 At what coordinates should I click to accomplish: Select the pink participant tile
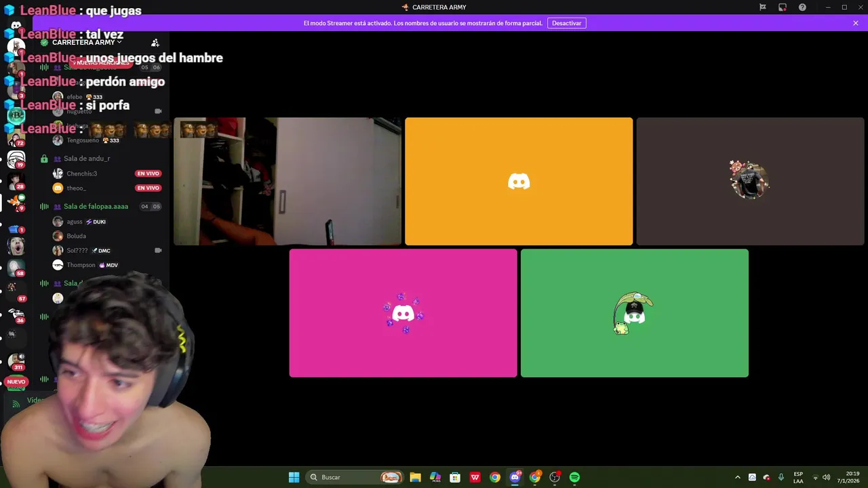click(403, 313)
